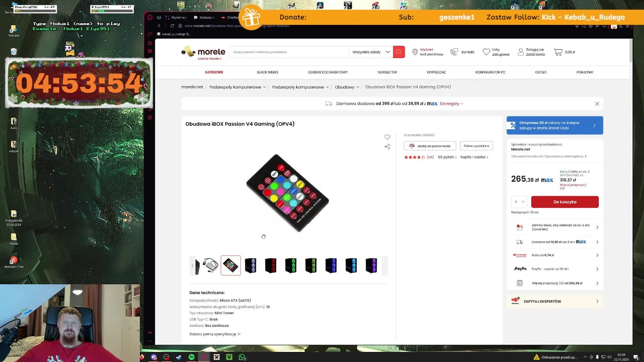
Task: Click the Minecraft creeper icon in the taskbar
Action: [229, 357]
